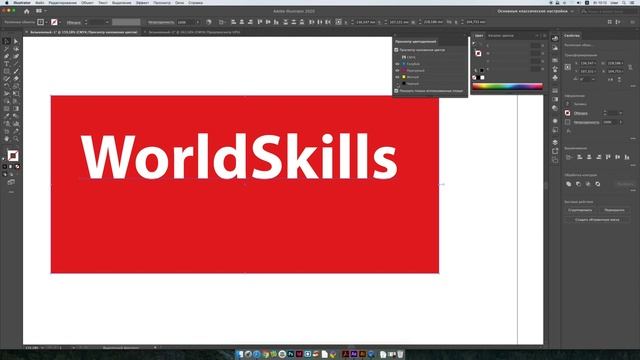Select the Pen tool
640x360 pixels.
pos(7,56)
